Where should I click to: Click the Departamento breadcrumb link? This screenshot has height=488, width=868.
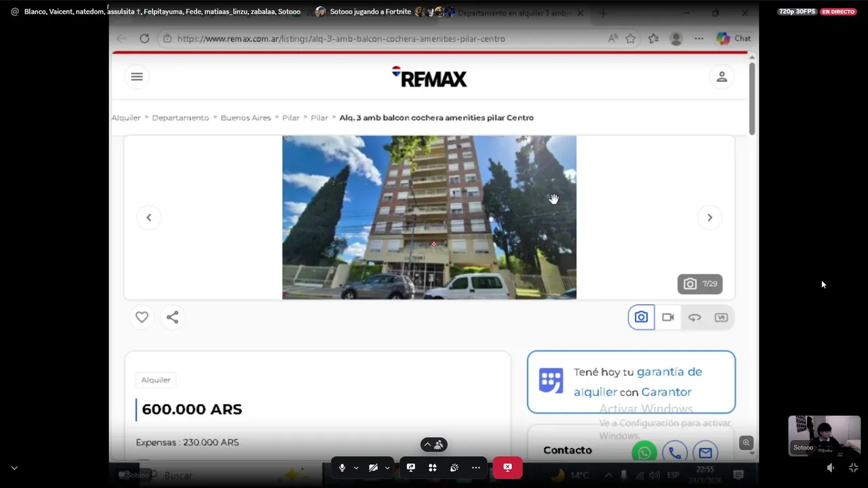[x=180, y=118]
